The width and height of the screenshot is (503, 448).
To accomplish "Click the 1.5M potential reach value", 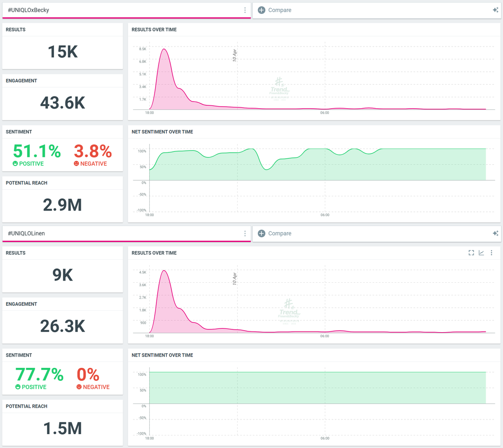I will click(x=63, y=428).
